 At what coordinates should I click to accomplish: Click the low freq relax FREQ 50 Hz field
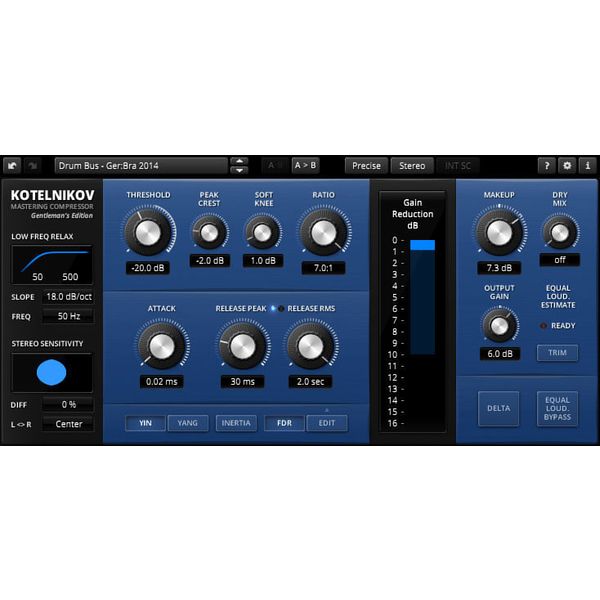pos(68,316)
